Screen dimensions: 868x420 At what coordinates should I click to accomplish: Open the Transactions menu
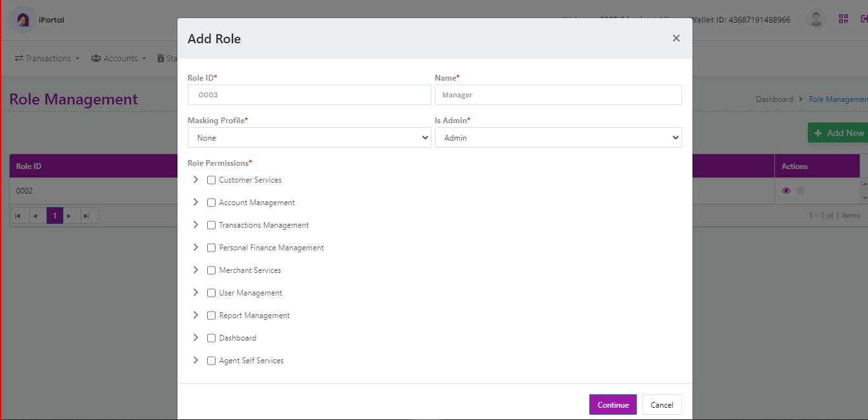click(x=47, y=59)
